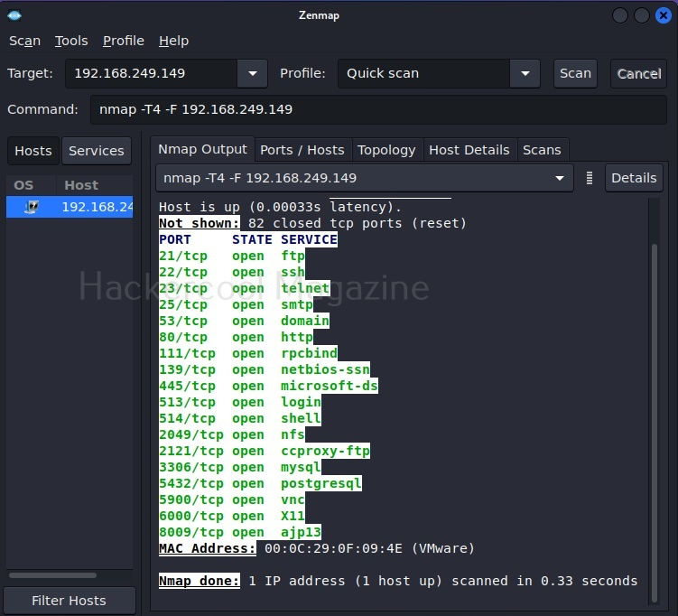Open the Help menu
Screen dimensions: 678x616
173,41
